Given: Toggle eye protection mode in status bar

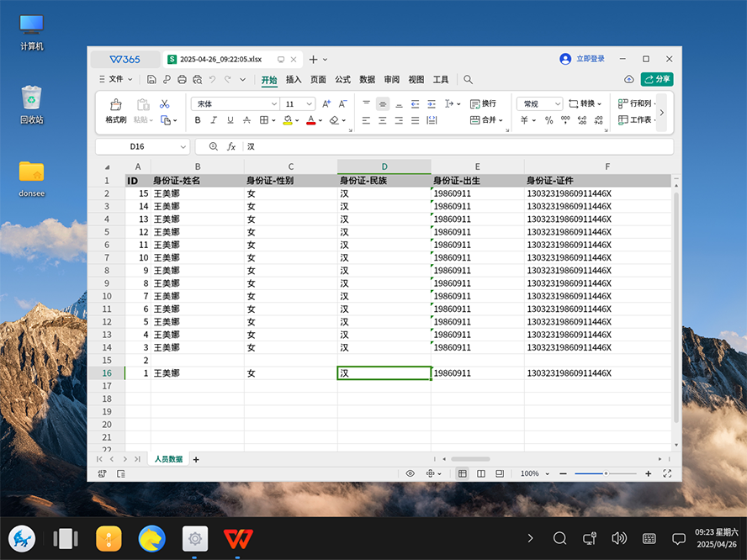Looking at the screenshot, I should click(411, 474).
